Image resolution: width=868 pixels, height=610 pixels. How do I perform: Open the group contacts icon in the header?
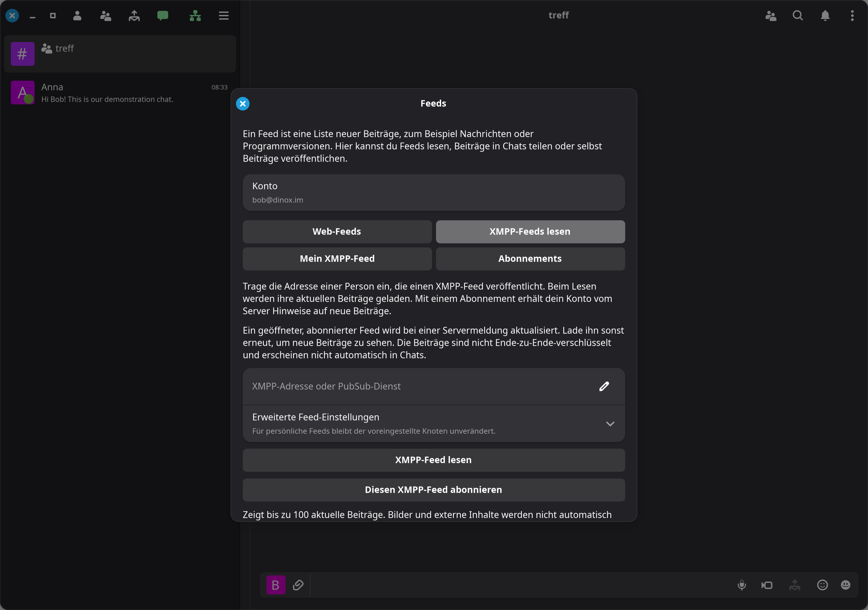click(105, 16)
